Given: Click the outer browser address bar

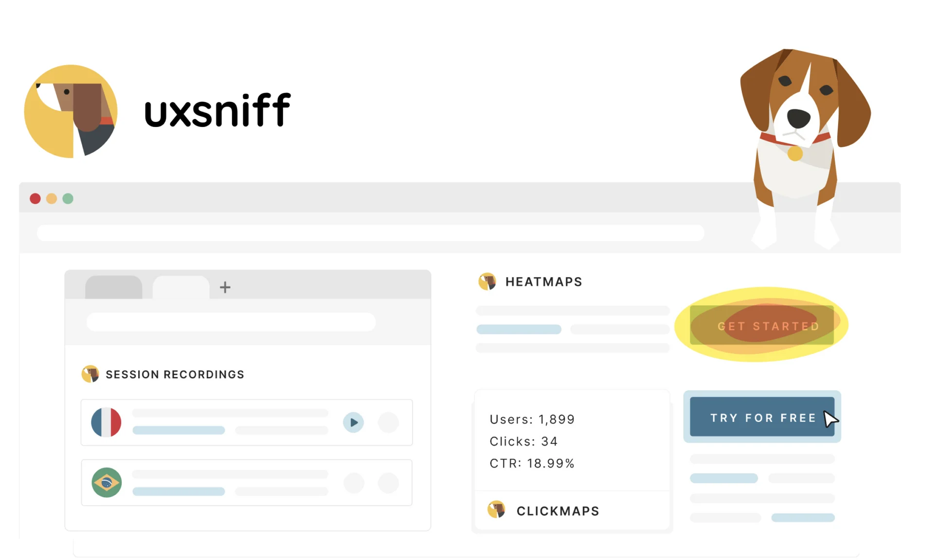Looking at the screenshot, I should pos(371,233).
